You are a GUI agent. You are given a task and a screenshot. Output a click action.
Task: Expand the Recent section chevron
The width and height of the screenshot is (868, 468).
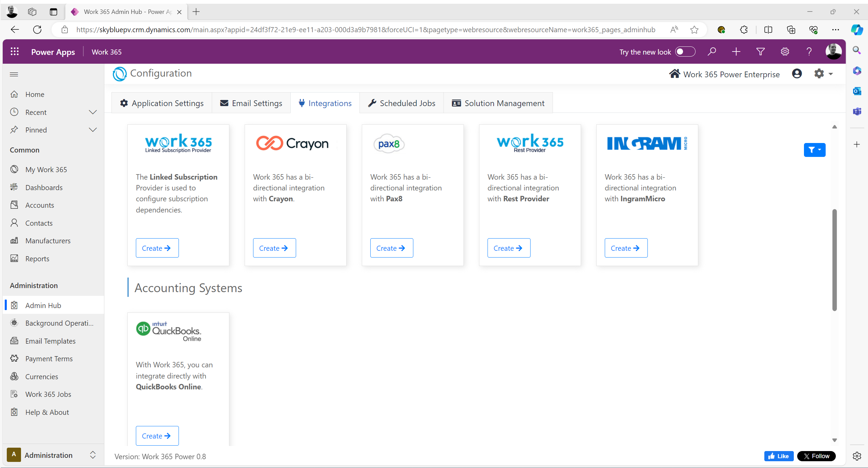pyautogui.click(x=92, y=112)
